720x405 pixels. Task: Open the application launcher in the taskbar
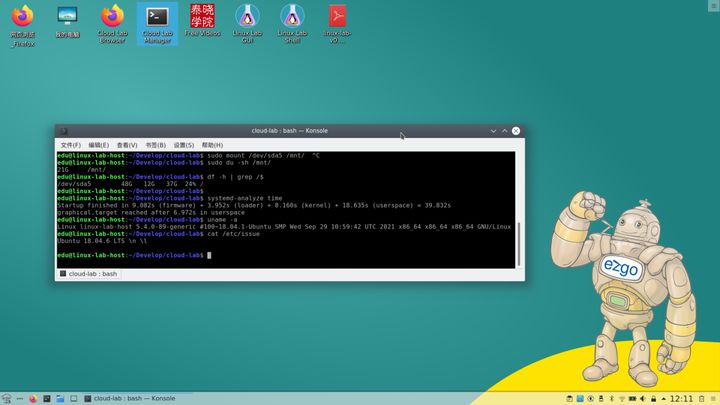pyautogui.click(x=7, y=399)
